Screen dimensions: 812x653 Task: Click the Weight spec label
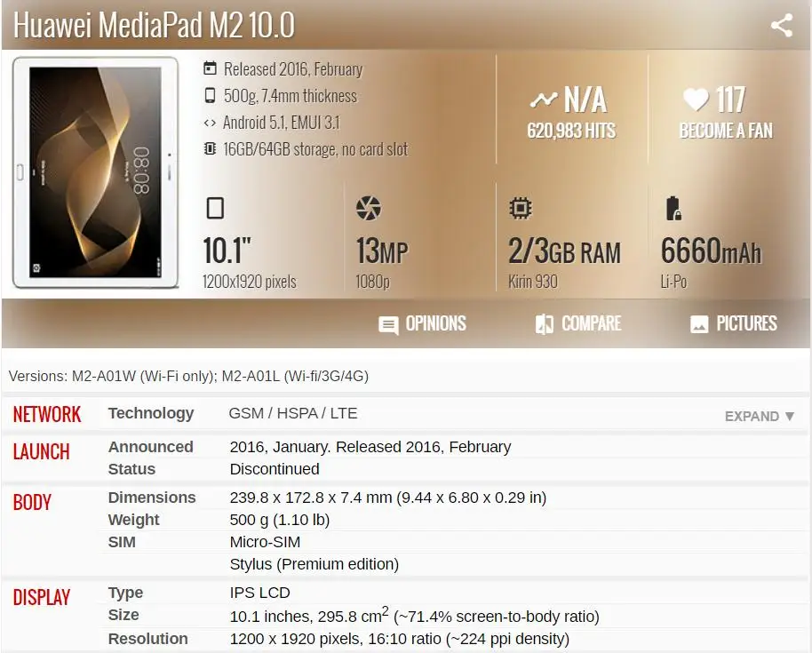tap(133, 520)
